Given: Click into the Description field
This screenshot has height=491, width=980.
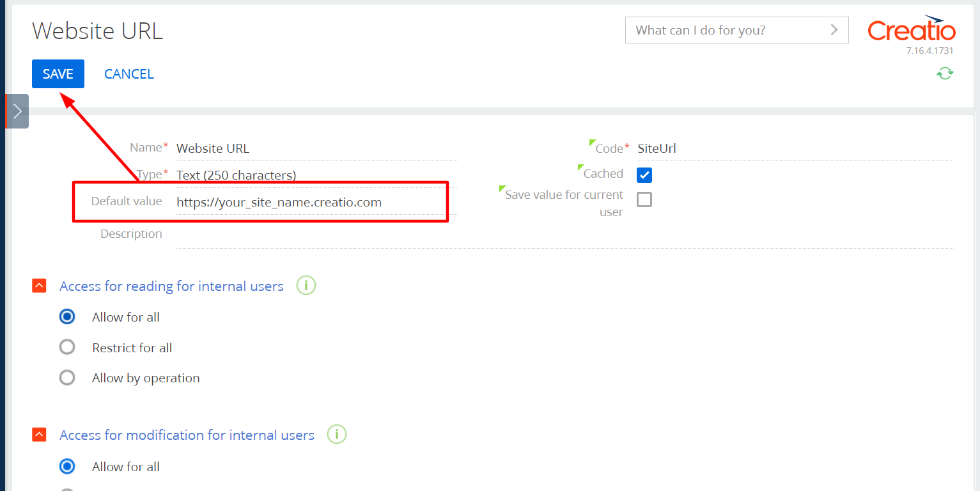Looking at the screenshot, I should coord(564,235).
